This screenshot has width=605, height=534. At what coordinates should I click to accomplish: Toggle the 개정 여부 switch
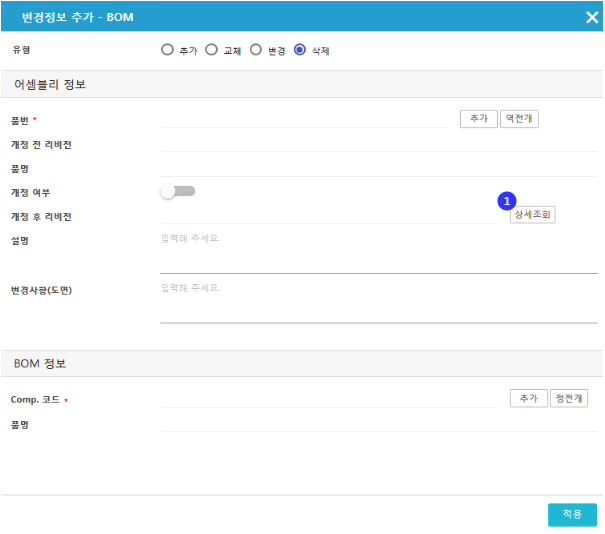click(178, 191)
